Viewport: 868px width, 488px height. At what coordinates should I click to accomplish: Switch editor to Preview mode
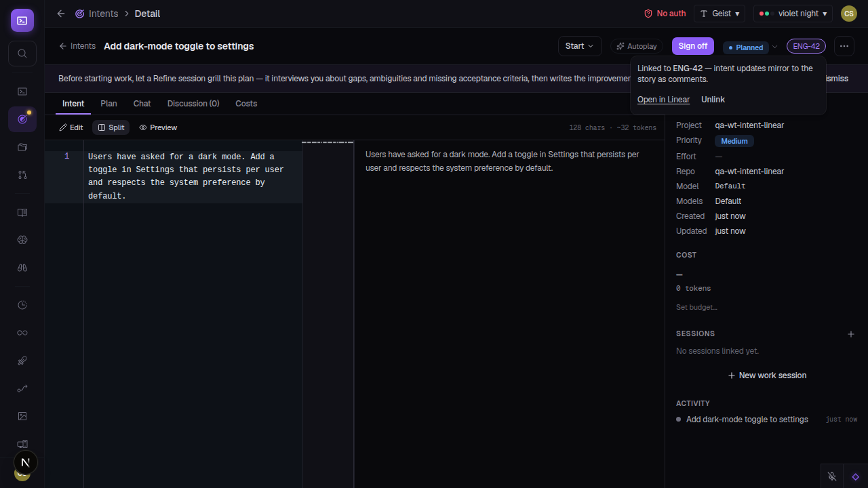pyautogui.click(x=158, y=127)
